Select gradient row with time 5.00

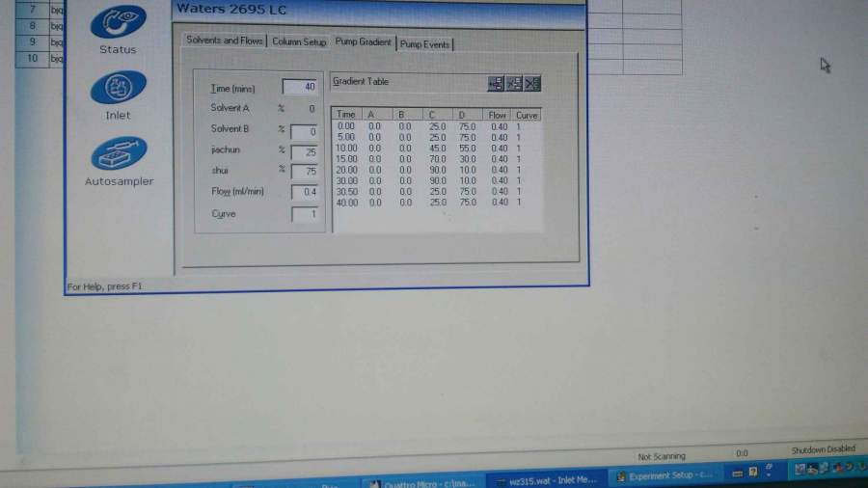tap(436, 137)
